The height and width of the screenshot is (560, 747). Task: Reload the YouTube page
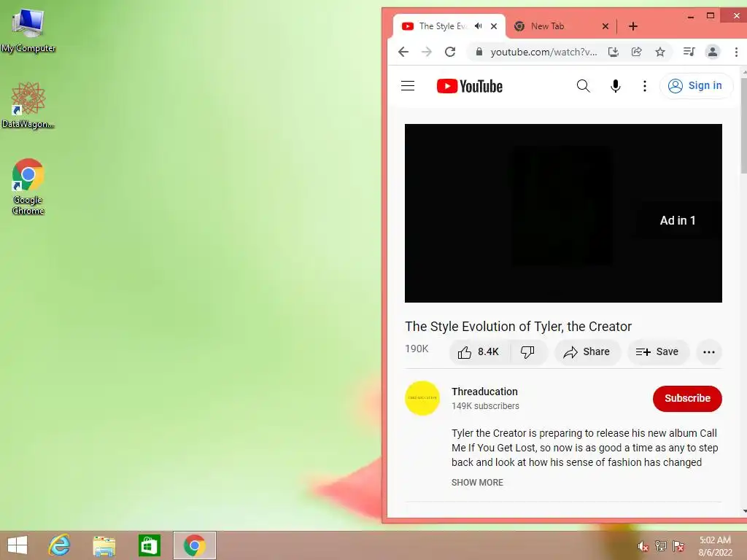[450, 52]
